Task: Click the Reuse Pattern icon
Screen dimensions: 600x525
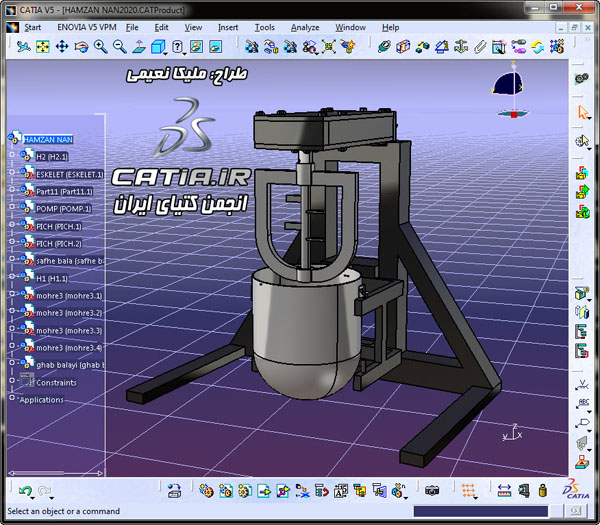Action: 557,47
